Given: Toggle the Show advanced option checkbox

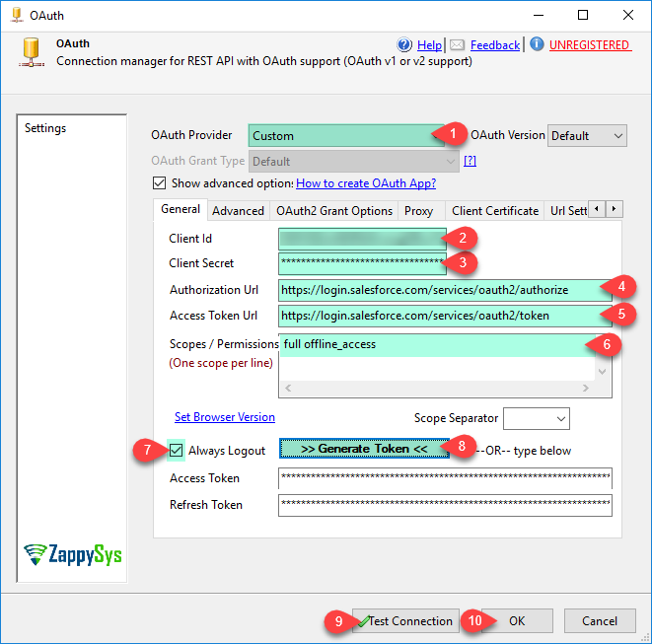Looking at the screenshot, I should pyautogui.click(x=159, y=182).
